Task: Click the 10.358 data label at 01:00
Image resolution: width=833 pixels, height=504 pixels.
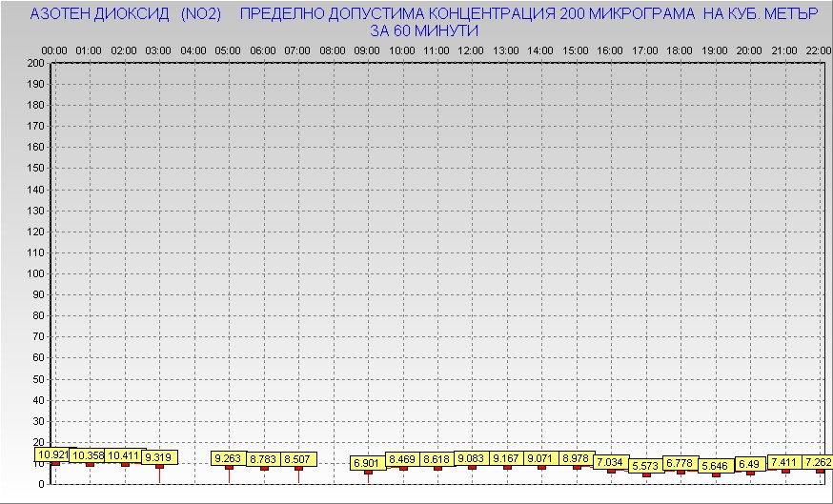Action: [89, 456]
